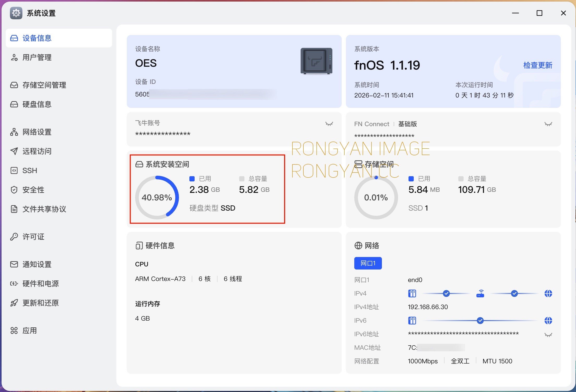Image resolution: width=576 pixels, height=392 pixels.
Task: Click the 安全性 shield icon
Action: (x=14, y=190)
